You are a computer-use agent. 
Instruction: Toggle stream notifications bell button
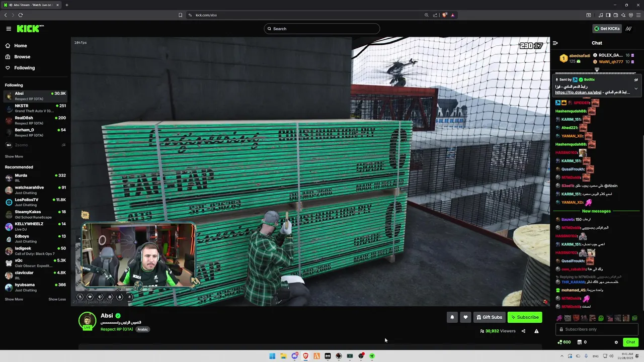click(x=452, y=317)
